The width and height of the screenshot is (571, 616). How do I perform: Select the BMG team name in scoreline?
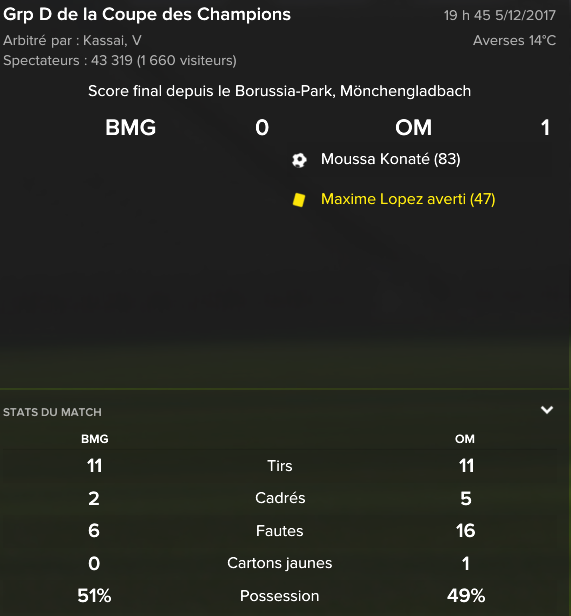pyautogui.click(x=130, y=127)
